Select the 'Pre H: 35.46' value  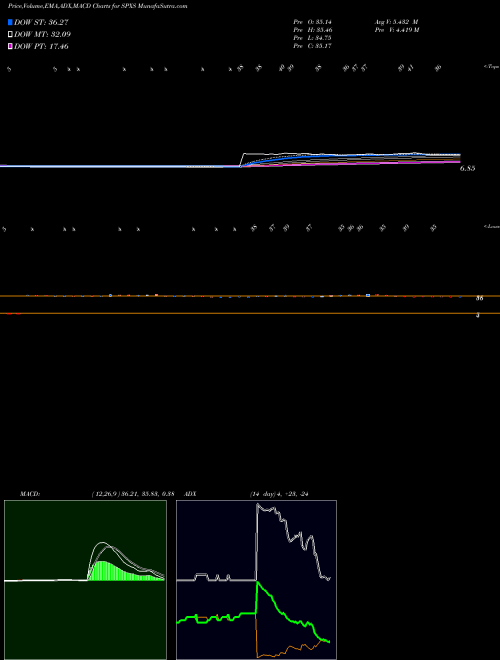(313, 30)
